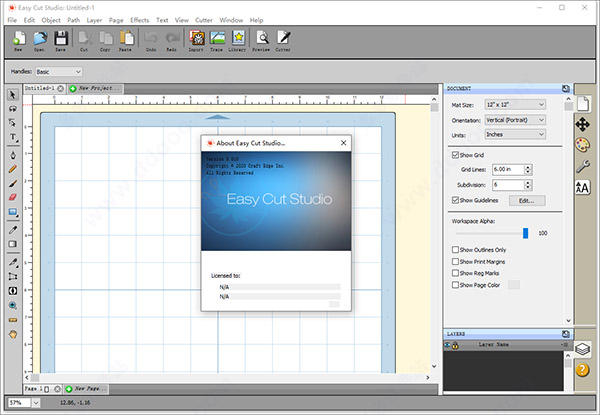Image resolution: width=600 pixels, height=415 pixels.
Task: Open the Fill & Stroke palette icon
Action: click(x=583, y=144)
